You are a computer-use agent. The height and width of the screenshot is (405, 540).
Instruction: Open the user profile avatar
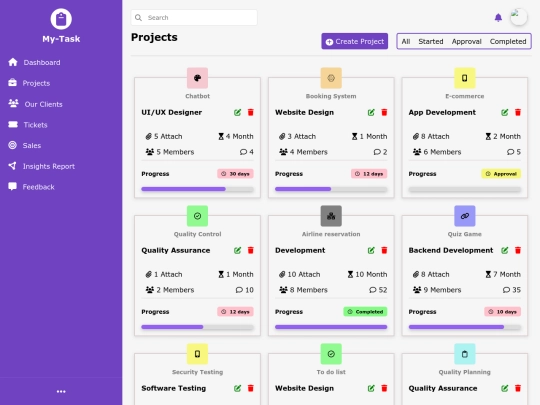click(519, 17)
